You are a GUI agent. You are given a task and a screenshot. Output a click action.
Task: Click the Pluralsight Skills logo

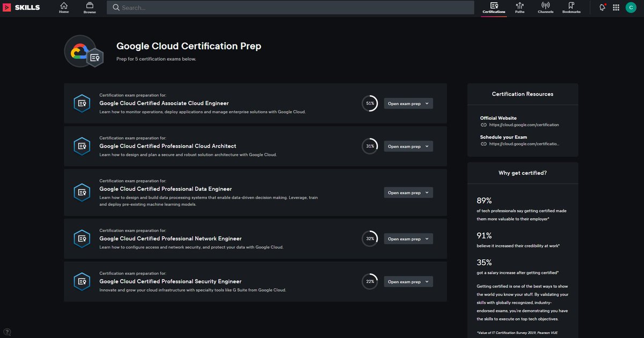(x=21, y=8)
